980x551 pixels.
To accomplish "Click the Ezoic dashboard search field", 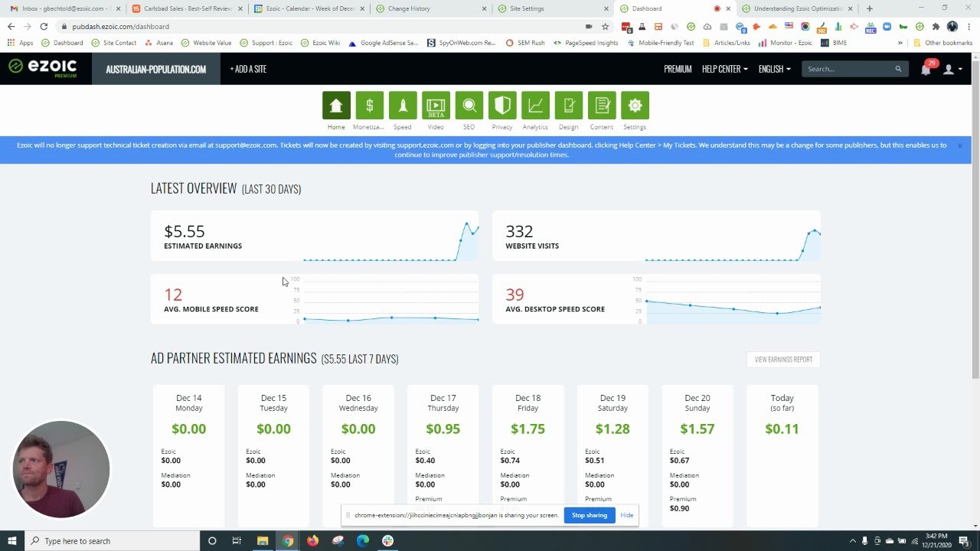I will click(x=848, y=69).
